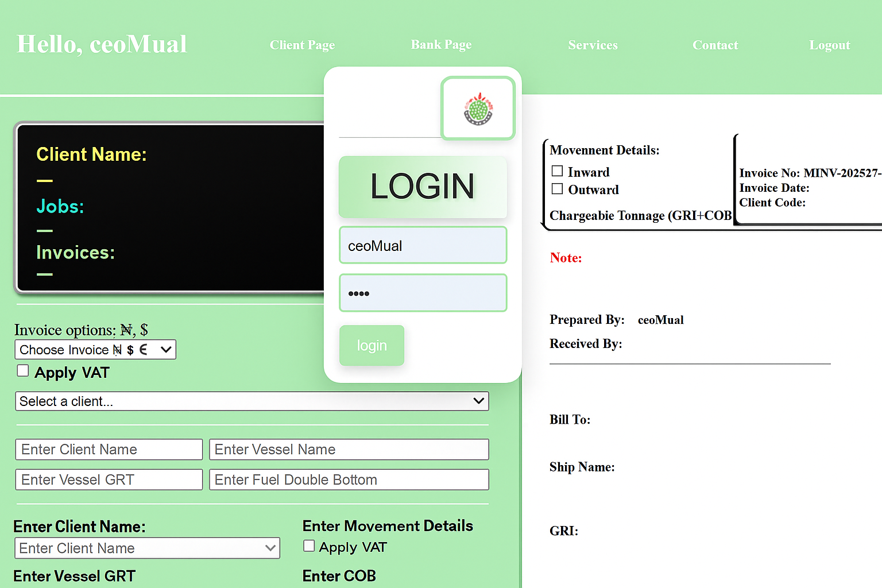Open the Services navigation link
This screenshot has width=882, height=588.
(593, 45)
